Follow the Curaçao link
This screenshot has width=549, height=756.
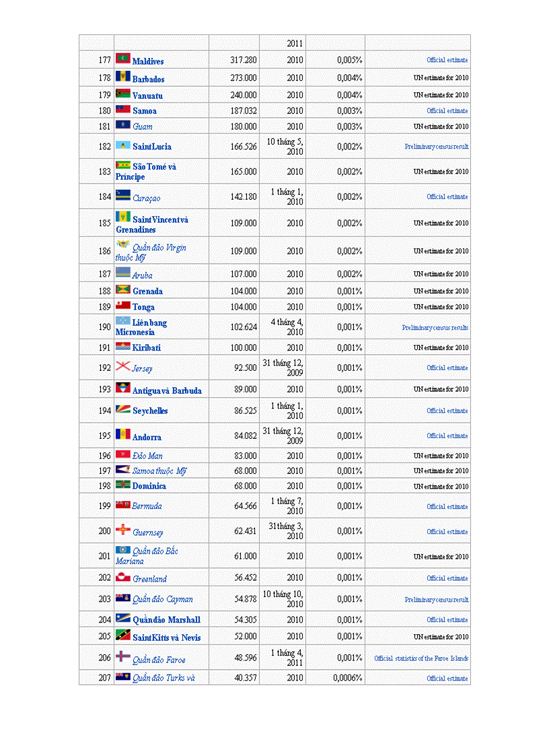(x=147, y=198)
